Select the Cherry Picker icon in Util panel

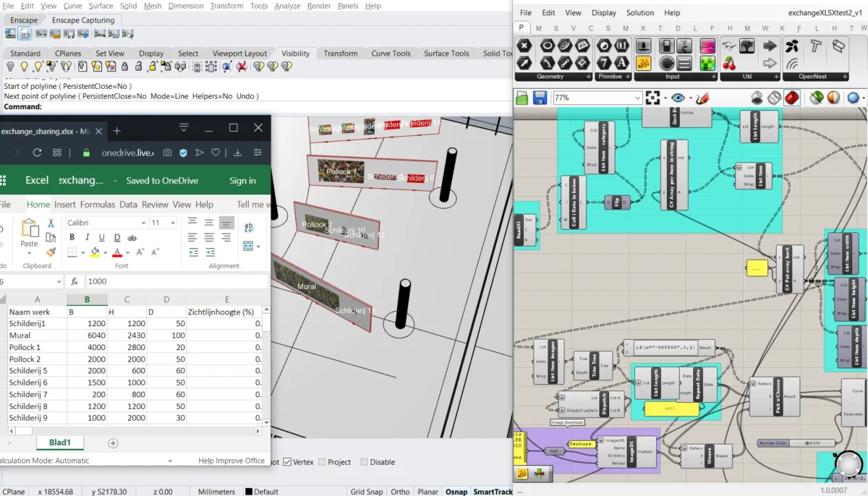730,63
